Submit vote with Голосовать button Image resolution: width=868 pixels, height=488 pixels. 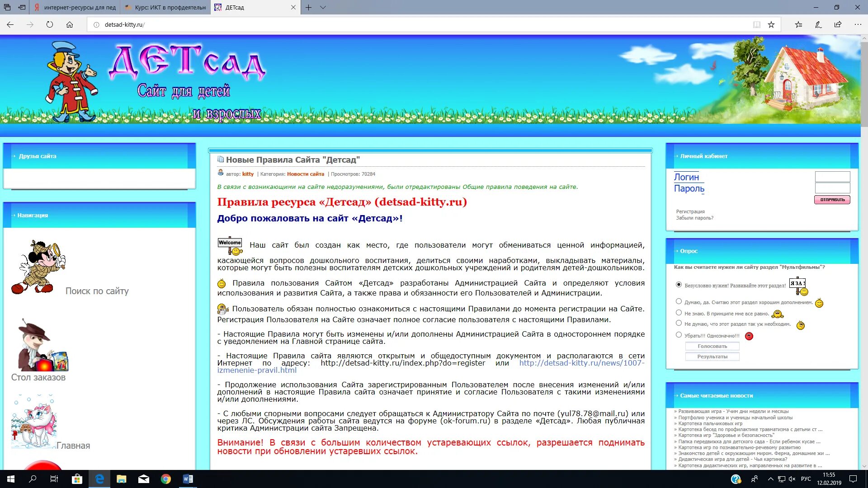(712, 346)
